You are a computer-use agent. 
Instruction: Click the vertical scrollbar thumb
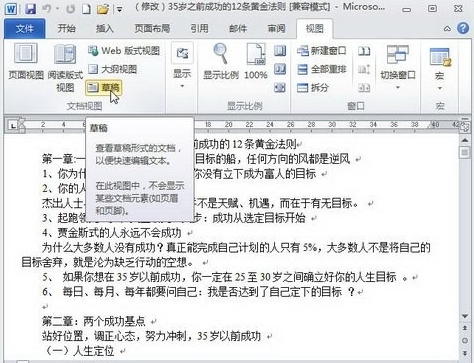(x=465, y=153)
